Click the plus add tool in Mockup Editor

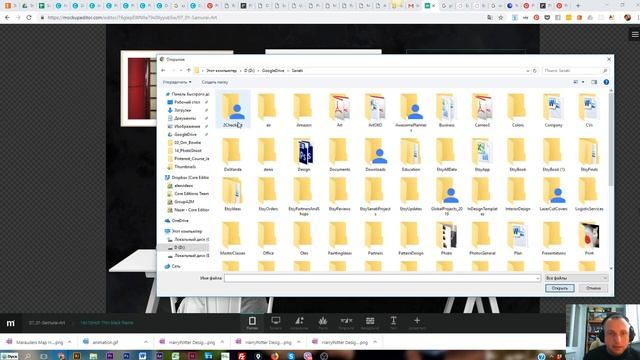click(x=417, y=322)
